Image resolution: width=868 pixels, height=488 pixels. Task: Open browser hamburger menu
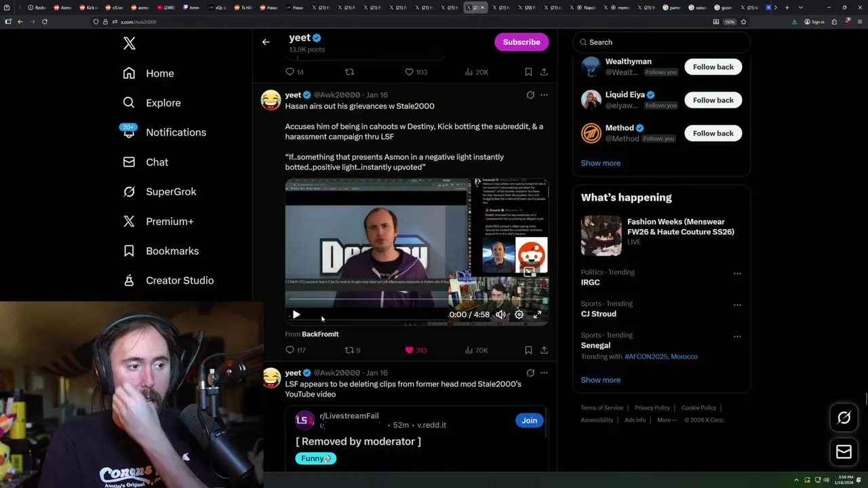859,22
